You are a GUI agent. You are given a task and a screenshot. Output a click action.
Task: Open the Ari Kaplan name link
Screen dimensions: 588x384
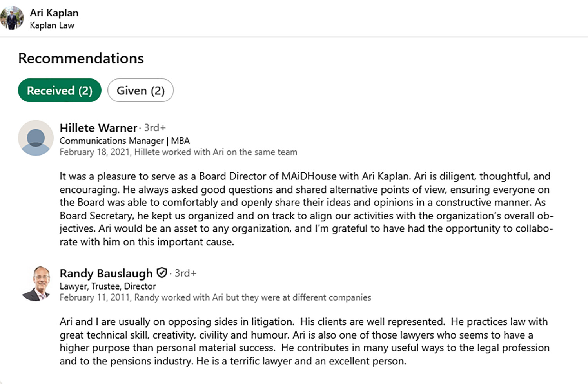tap(54, 13)
